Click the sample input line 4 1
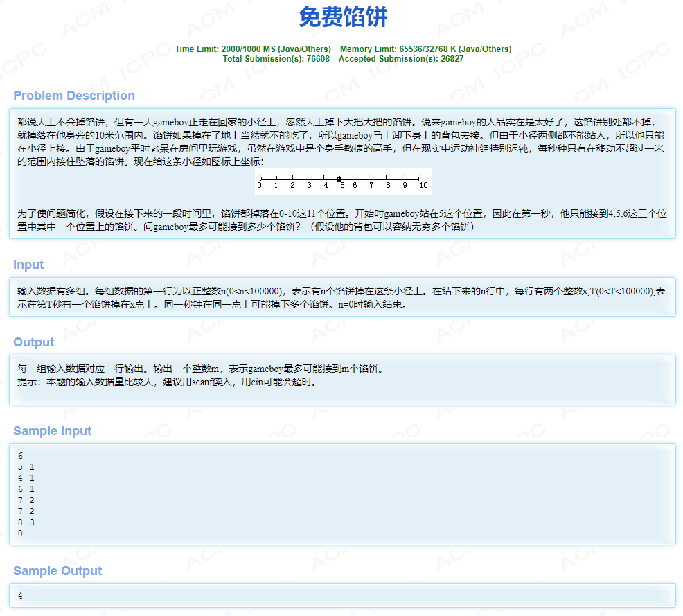 26,478
